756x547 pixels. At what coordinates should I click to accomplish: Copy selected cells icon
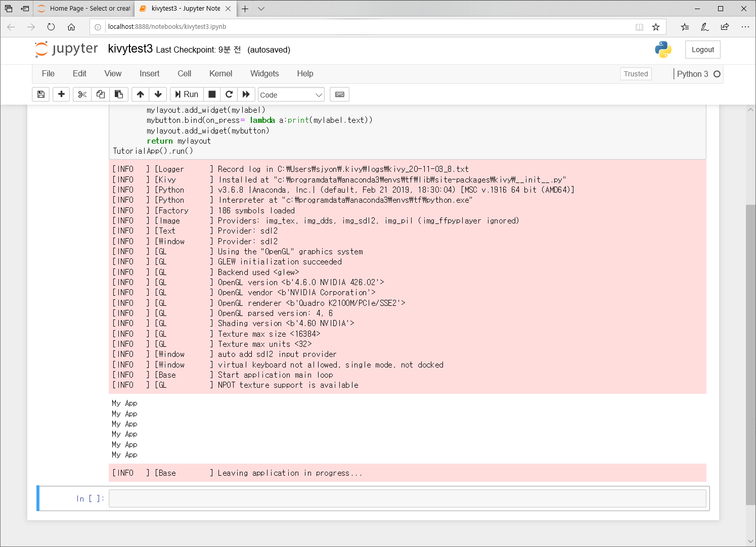click(x=101, y=95)
